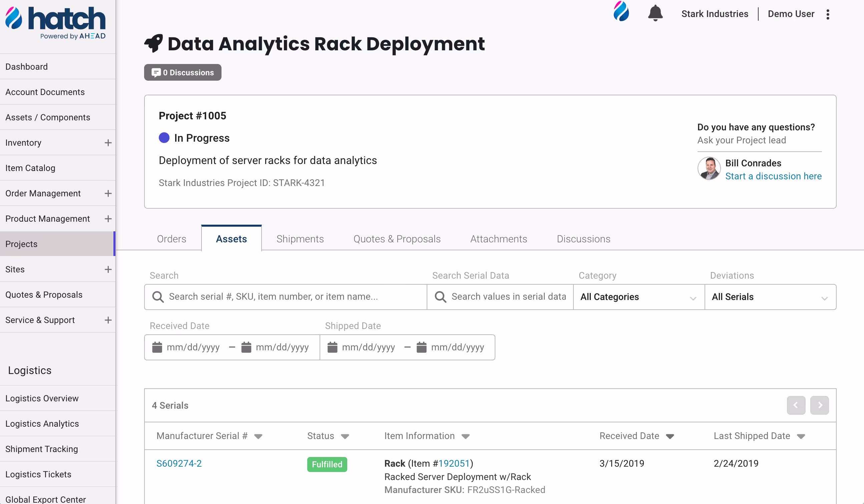Click Start a discussion here link
The width and height of the screenshot is (864, 504).
tap(773, 176)
